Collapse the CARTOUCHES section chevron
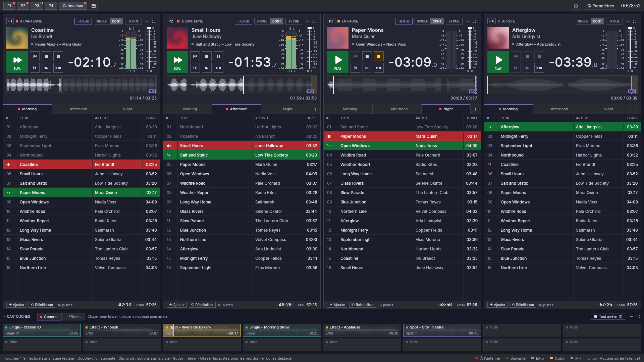Screen dimensions: 644x362 [4, 316]
